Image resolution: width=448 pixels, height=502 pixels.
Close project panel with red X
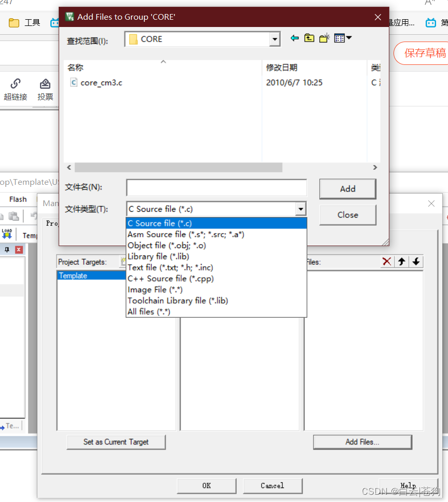(x=19, y=250)
